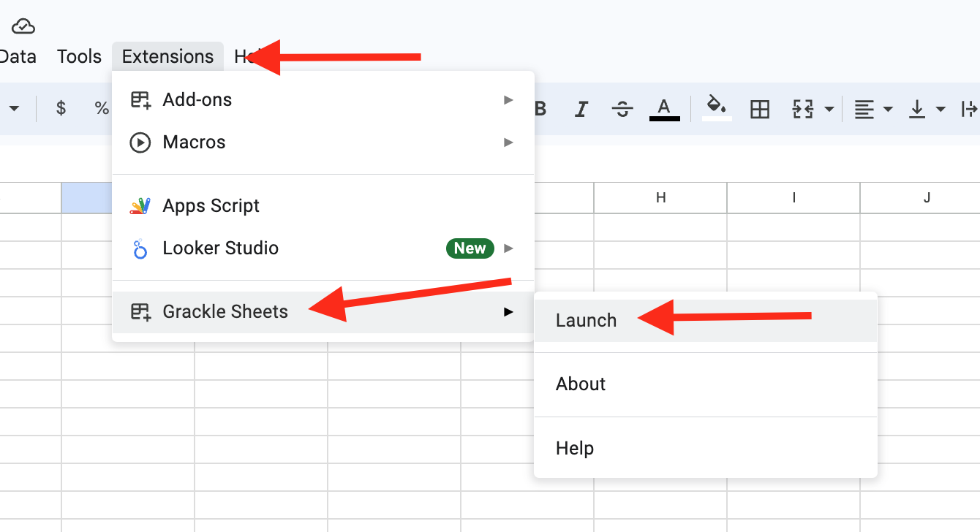Format as percent
Screen dimensions: 980x532
(x=102, y=109)
